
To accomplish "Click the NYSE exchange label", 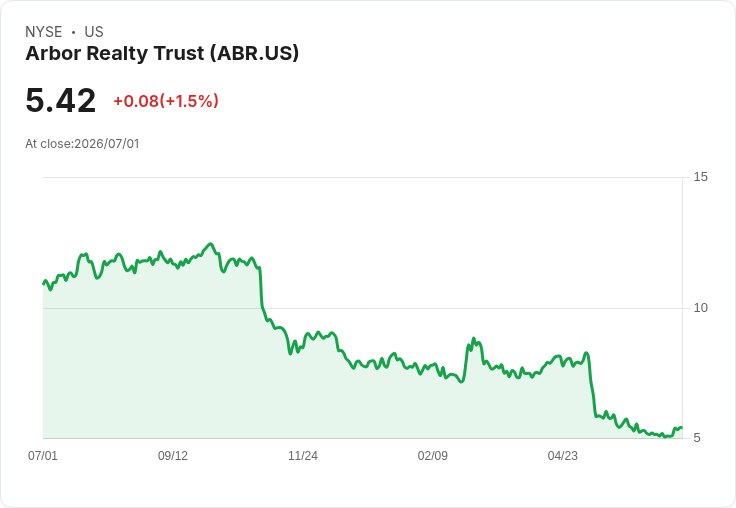I will tap(44, 32).
